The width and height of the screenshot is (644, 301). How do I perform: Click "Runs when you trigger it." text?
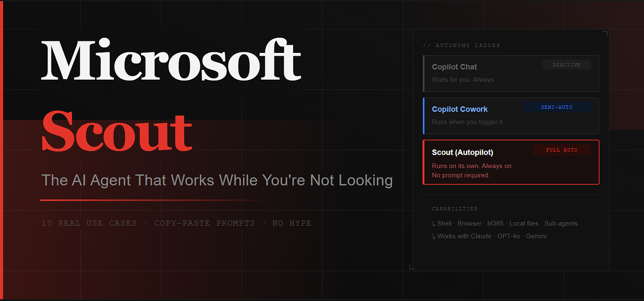pyautogui.click(x=468, y=122)
